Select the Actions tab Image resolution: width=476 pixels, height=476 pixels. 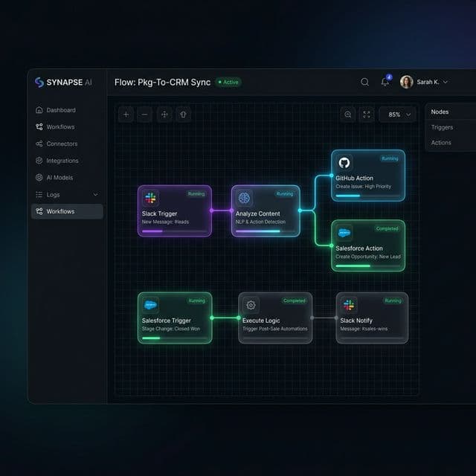point(441,142)
